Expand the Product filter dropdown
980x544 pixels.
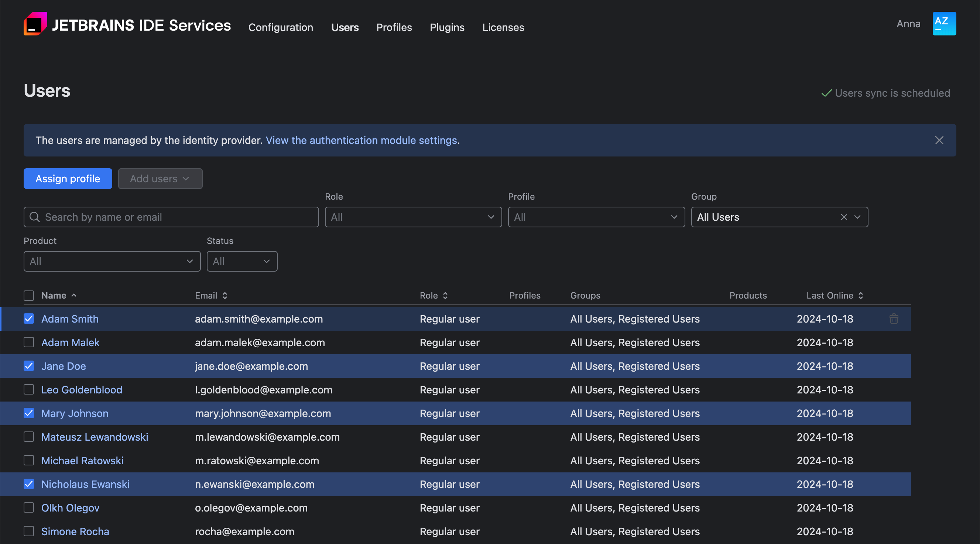pyautogui.click(x=112, y=261)
